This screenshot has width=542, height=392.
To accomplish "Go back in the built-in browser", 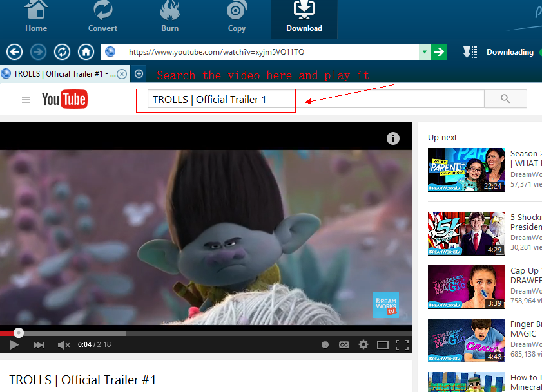I will click(x=15, y=52).
